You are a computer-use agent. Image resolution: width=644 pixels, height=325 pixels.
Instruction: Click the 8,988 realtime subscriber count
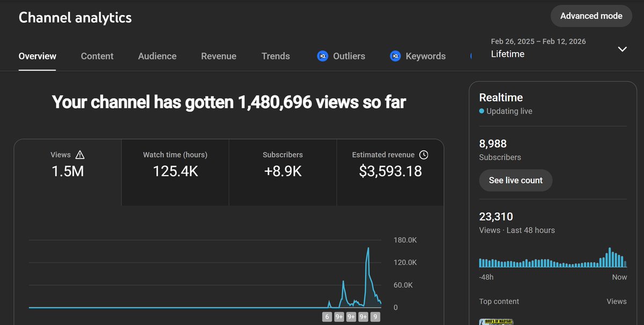coord(493,144)
